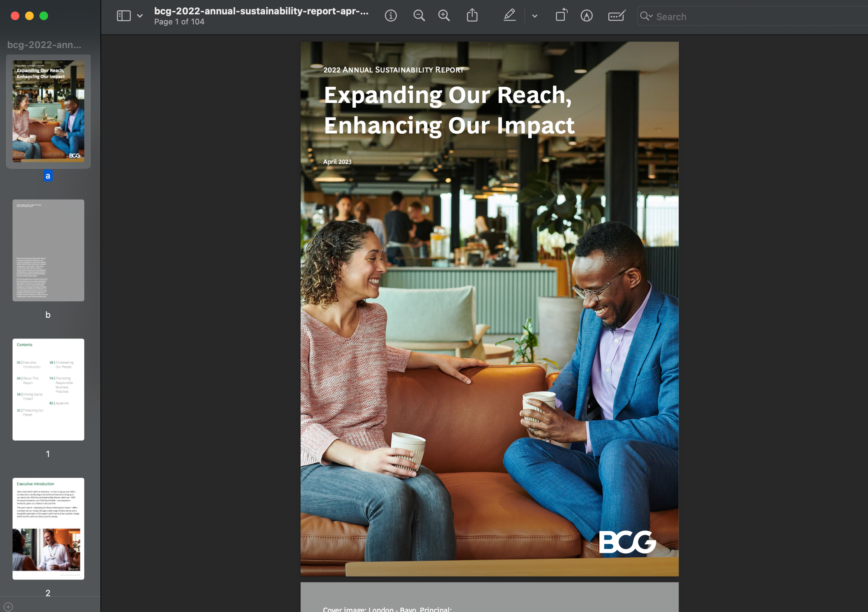Expand the highlight color options chevron
Screen dimensions: 868x612
coord(535,16)
